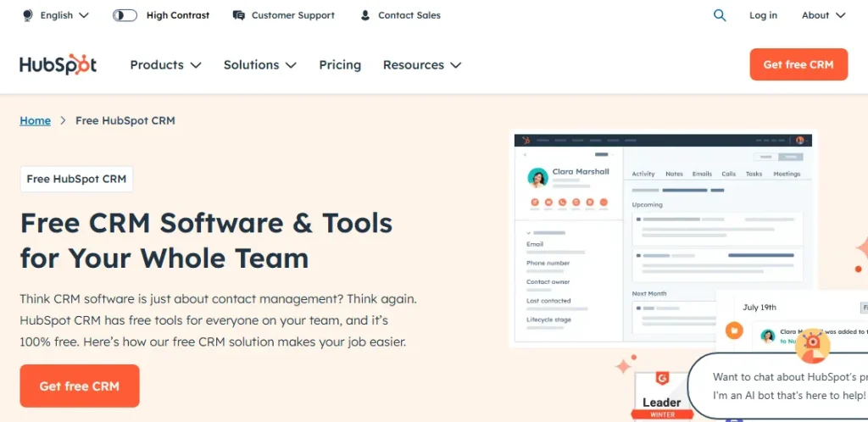The width and height of the screenshot is (868, 422).
Task: Select the Activity tab in preview
Action: 643,174
